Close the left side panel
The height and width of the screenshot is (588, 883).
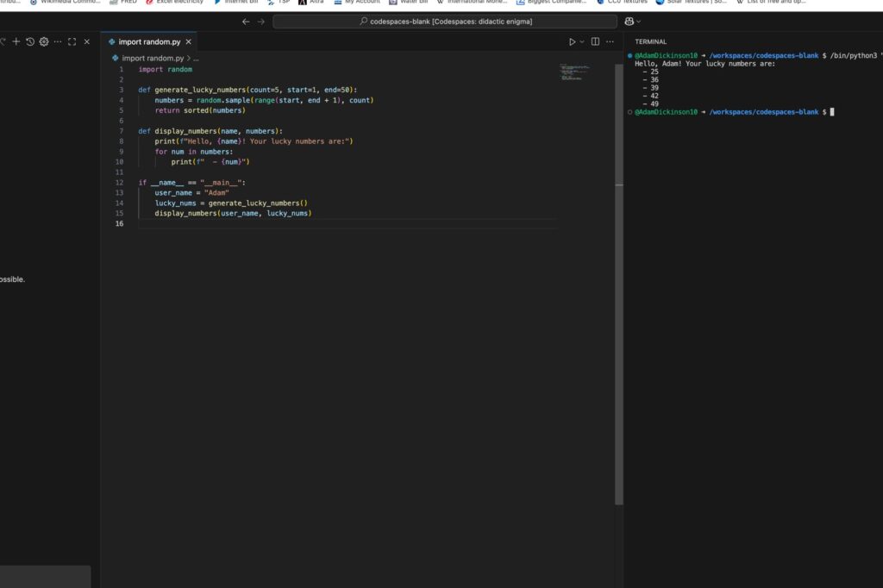(x=87, y=41)
